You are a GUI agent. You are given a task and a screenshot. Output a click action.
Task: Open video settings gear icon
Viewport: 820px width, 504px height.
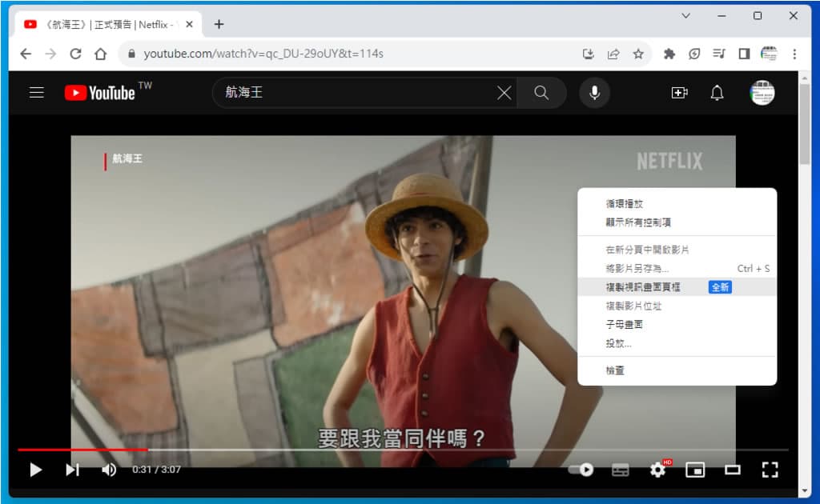pyautogui.click(x=657, y=470)
